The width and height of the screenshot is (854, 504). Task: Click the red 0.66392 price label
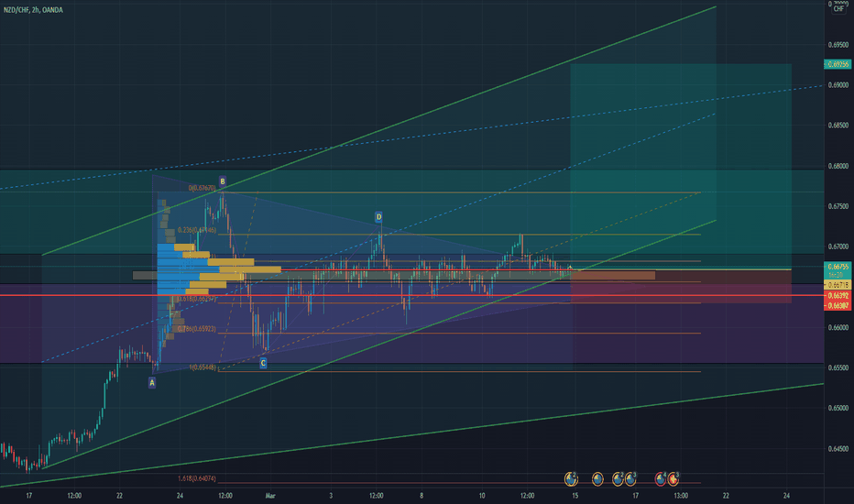click(838, 295)
